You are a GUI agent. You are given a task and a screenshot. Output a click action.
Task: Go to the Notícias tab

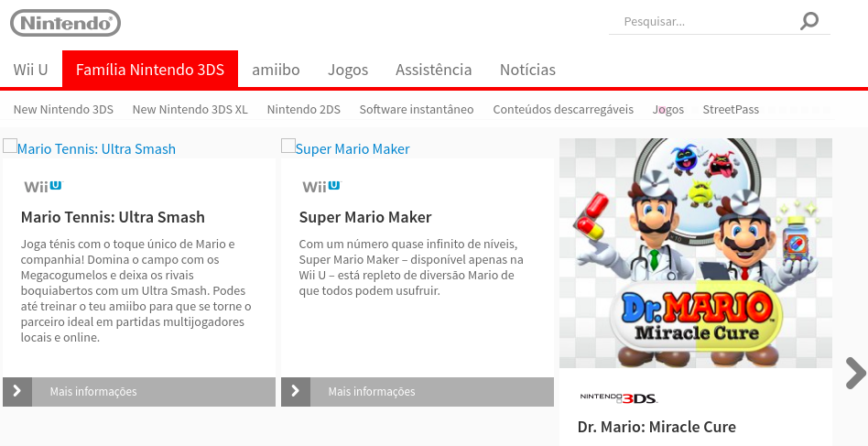(527, 70)
